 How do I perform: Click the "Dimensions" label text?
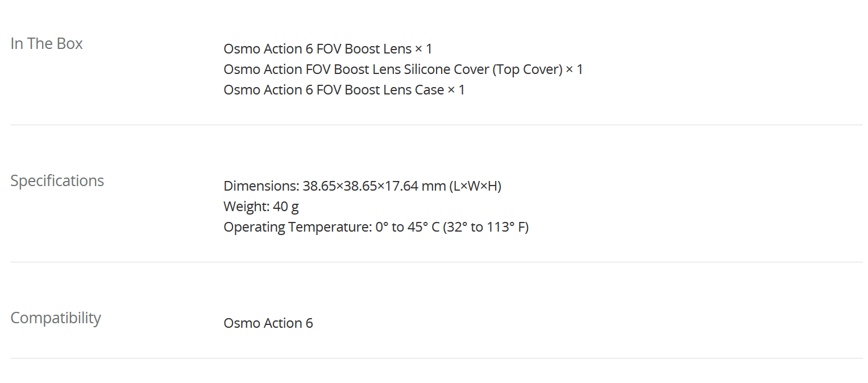click(260, 186)
